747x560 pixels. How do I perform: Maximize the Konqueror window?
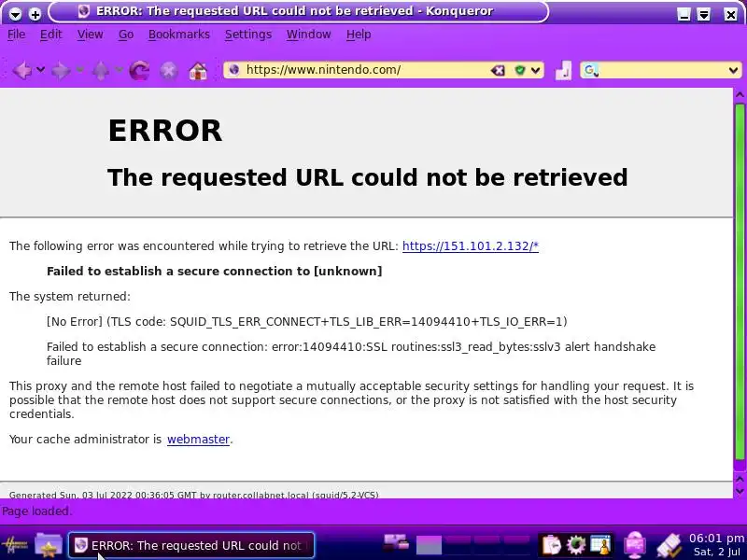coord(704,14)
